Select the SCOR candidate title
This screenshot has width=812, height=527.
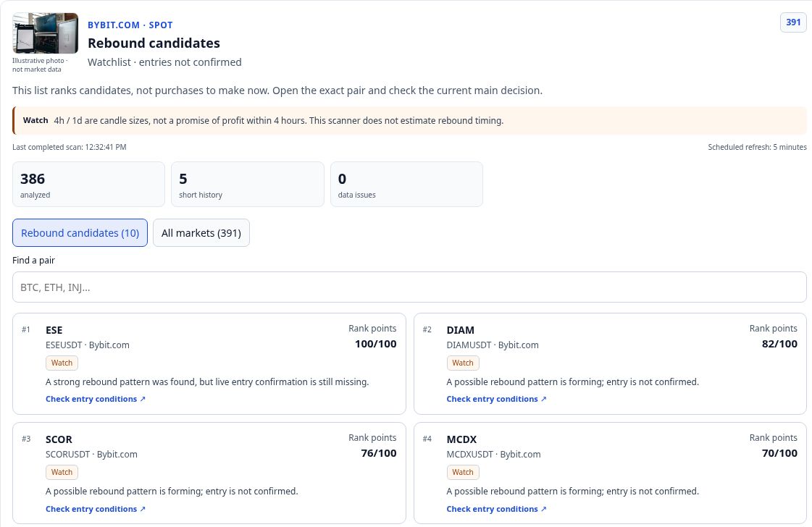59,439
